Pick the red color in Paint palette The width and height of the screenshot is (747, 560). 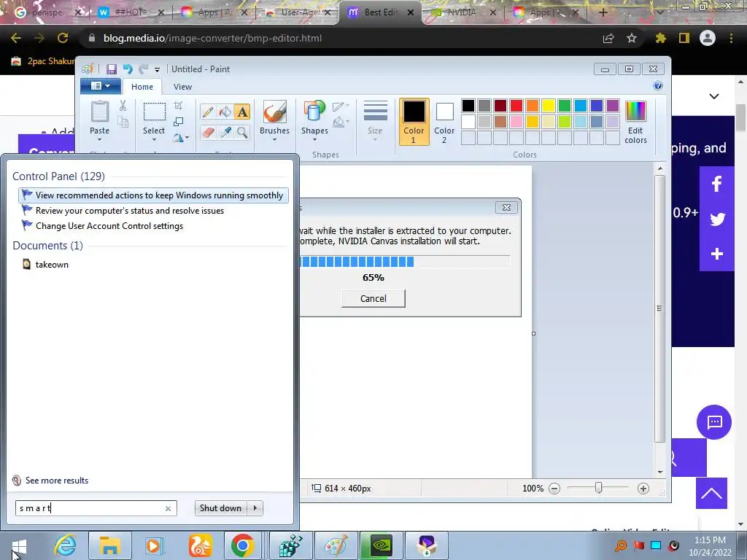[516, 105]
